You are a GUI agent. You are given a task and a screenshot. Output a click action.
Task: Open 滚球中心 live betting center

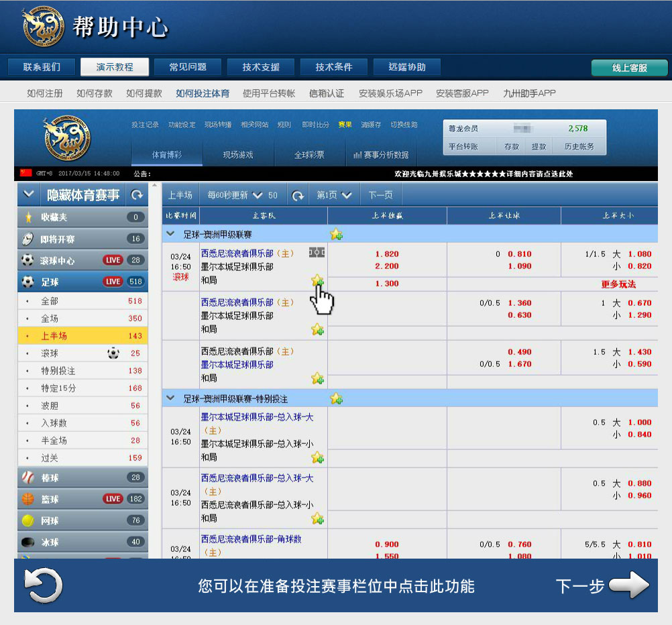coord(58,260)
